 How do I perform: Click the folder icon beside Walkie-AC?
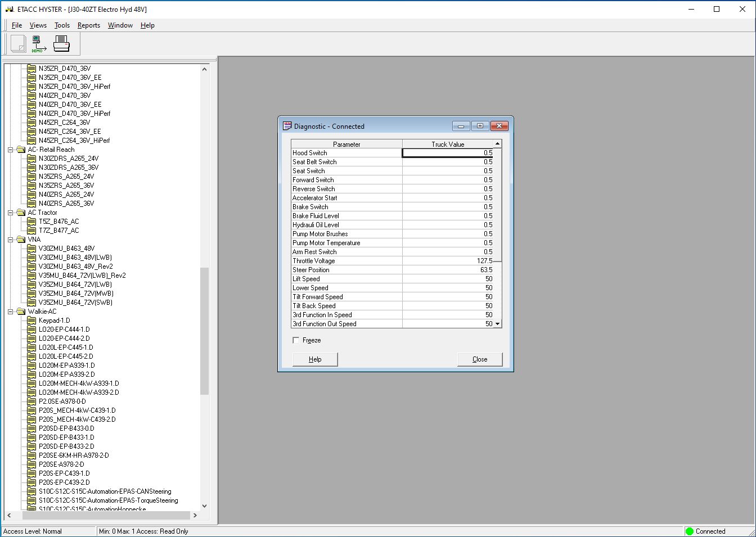coord(21,312)
